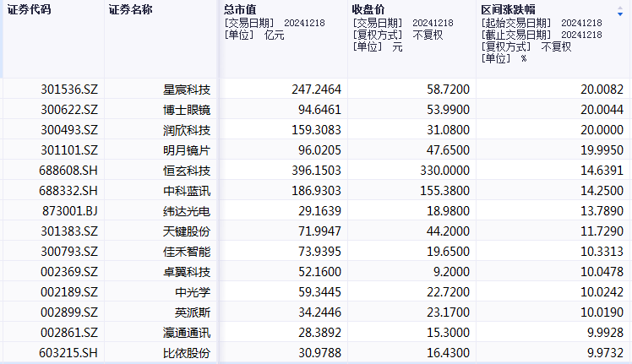Select stock name 润欣科技
632x364 pixels.
tap(187, 130)
